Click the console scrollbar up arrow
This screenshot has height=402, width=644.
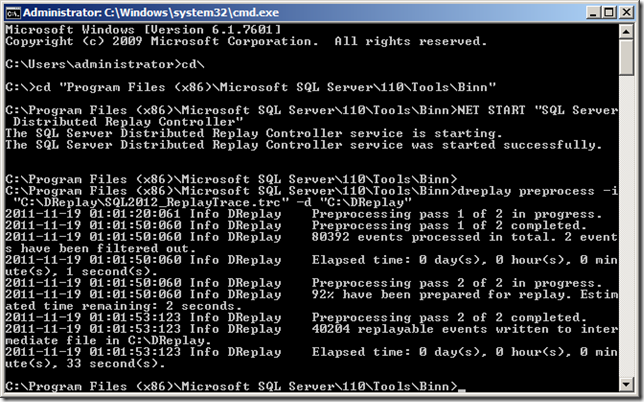pyautogui.click(x=626, y=31)
